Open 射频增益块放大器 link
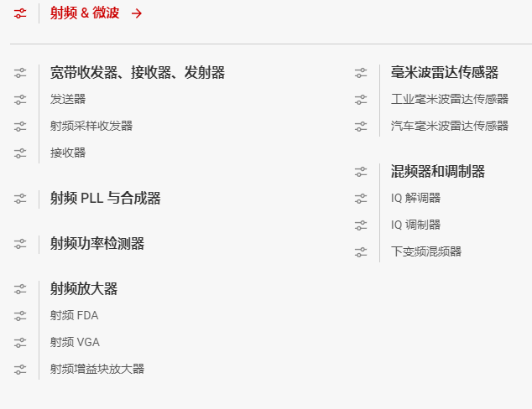The image size is (532, 409). 96,369
